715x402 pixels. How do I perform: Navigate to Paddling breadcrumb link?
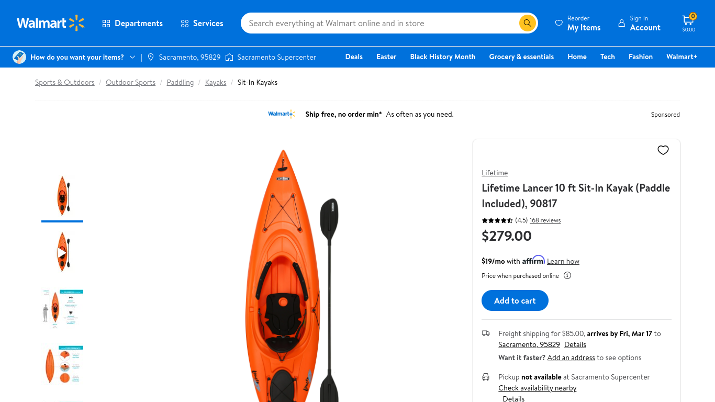tap(180, 82)
